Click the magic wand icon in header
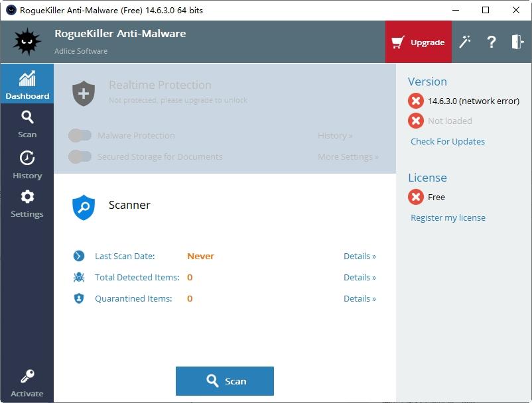Image resolution: width=532 pixels, height=403 pixels. (x=465, y=42)
